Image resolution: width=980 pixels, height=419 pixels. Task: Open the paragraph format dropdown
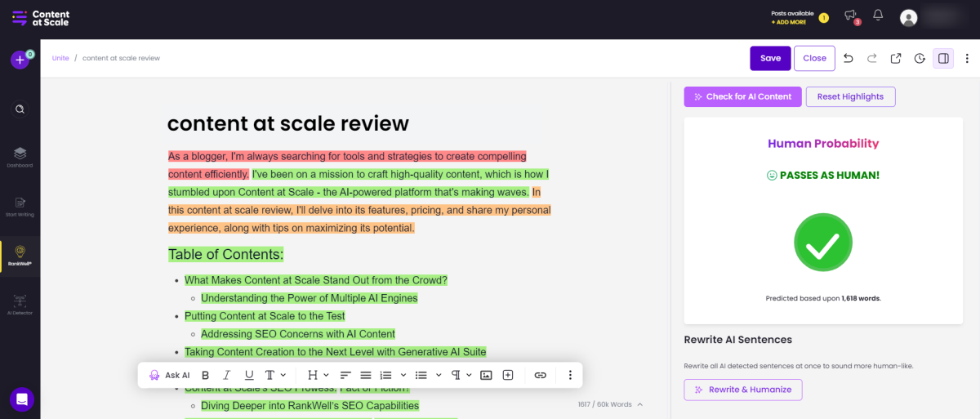click(x=461, y=375)
